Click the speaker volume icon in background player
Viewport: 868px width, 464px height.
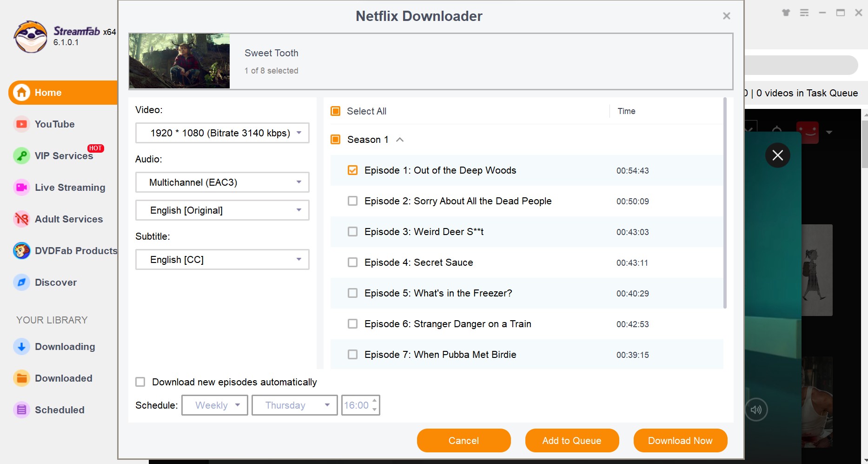coord(756,410)
